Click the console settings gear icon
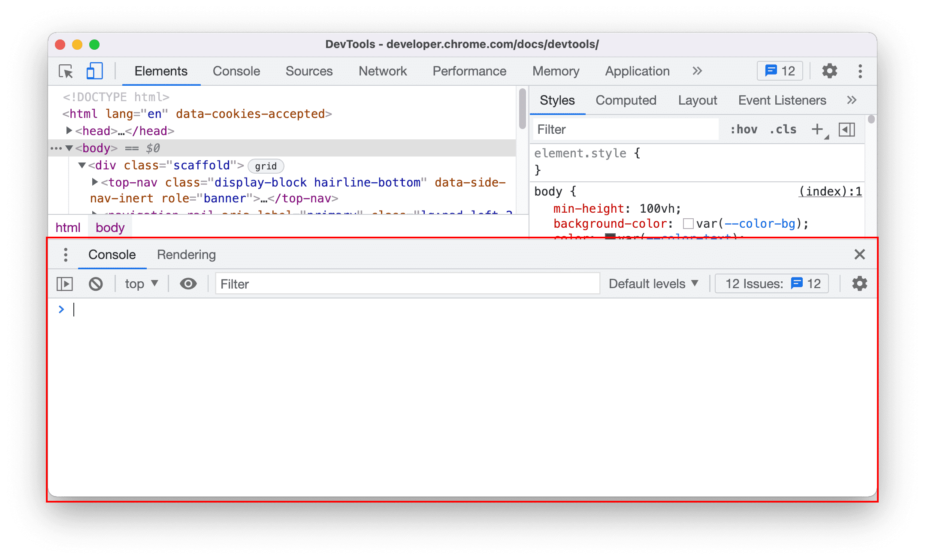 pos(858,284)
